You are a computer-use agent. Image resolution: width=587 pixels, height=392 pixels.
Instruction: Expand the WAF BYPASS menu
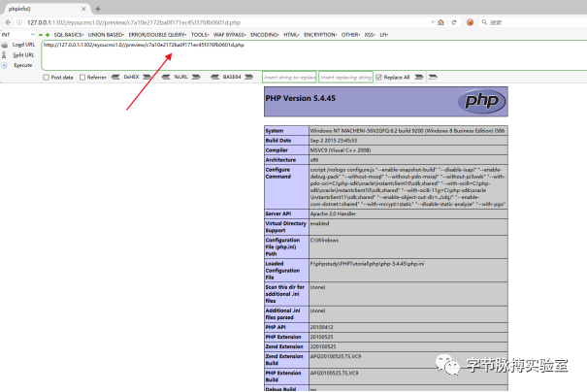[230, 34]
